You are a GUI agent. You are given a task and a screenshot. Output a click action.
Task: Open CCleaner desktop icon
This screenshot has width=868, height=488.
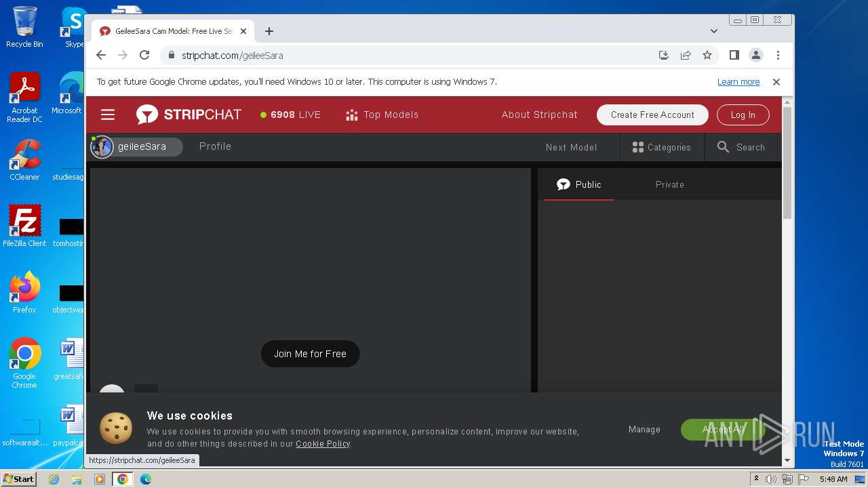click(24, 161)
